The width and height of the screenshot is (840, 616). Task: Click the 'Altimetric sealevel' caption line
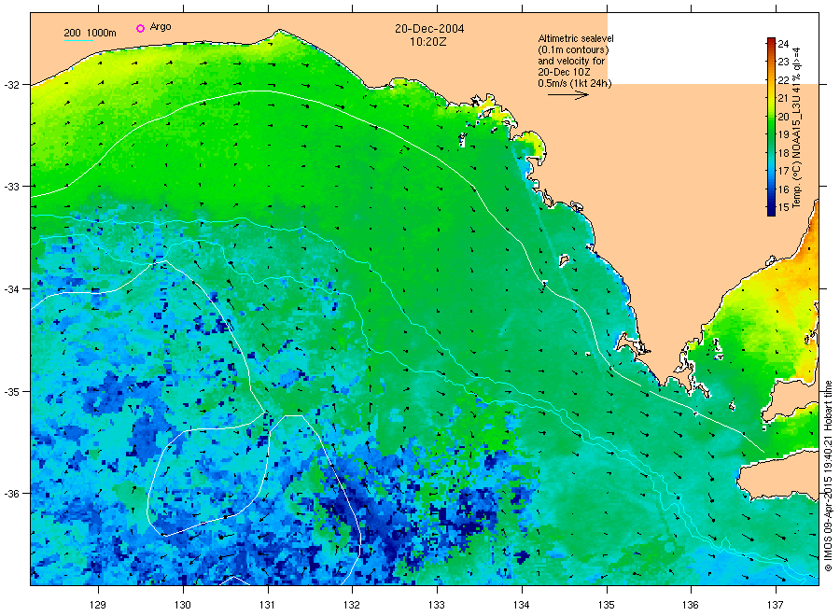576,38
